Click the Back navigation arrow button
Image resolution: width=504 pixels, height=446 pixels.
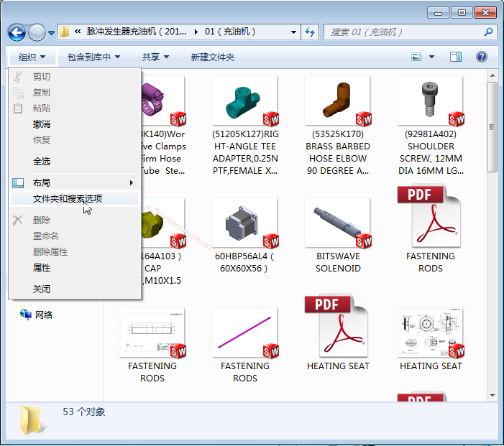click(17, 32)
